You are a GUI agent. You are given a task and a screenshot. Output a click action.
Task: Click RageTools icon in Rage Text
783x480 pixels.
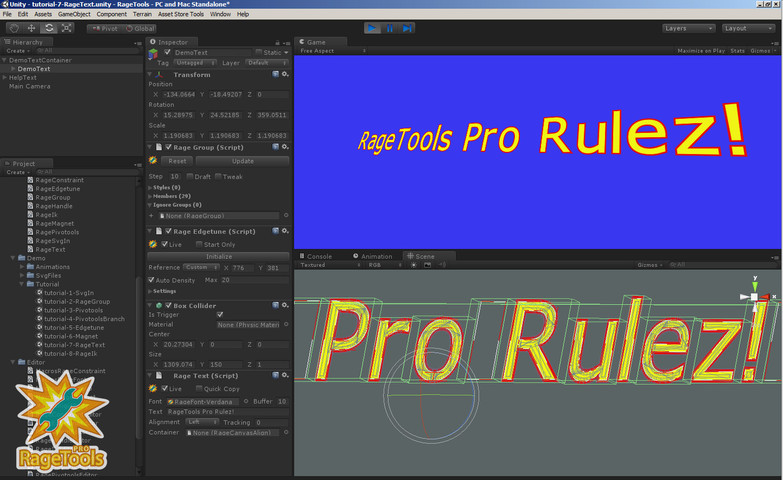pyautogui.click(x=153, y=388)
